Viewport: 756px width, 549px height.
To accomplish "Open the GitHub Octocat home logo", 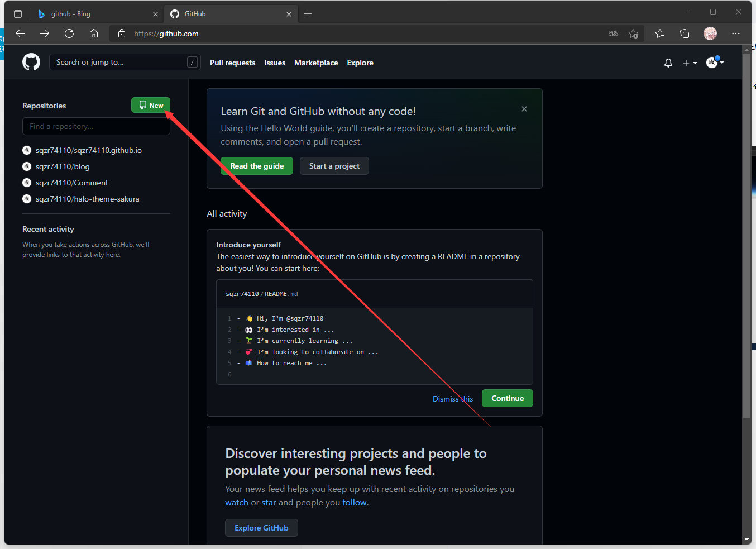I will click(31, 62).
